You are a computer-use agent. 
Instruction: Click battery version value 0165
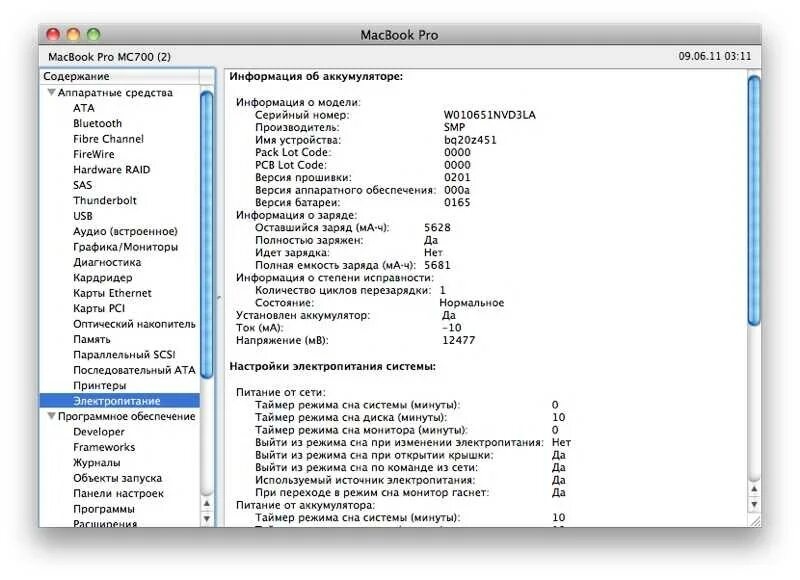tap(457, 203)
